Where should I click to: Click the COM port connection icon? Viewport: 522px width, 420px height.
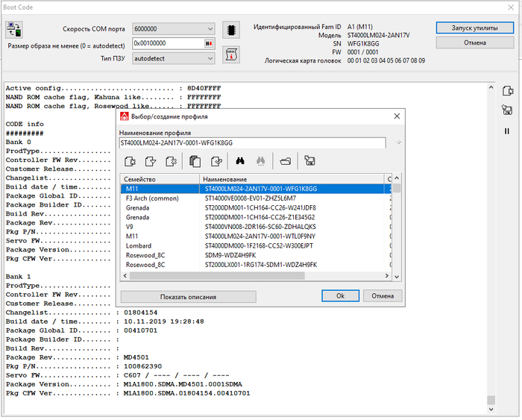15,29
